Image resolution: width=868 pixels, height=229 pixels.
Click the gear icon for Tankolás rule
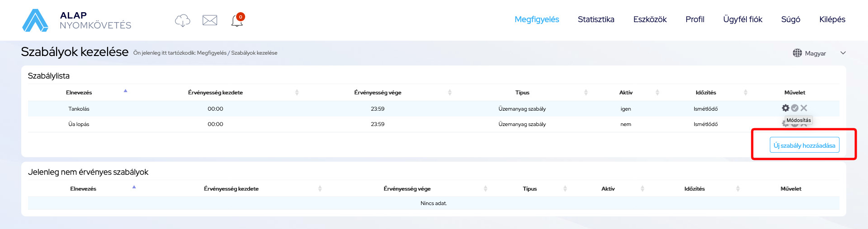(786, 108)
